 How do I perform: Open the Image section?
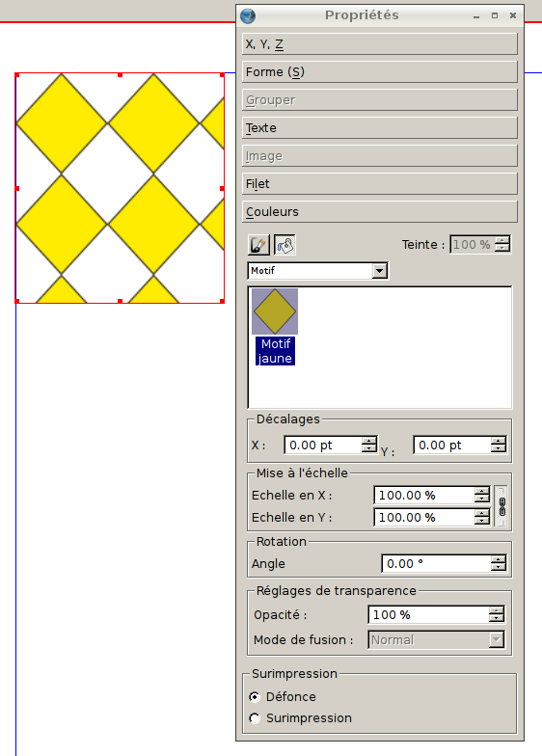[x=380, y=156]
